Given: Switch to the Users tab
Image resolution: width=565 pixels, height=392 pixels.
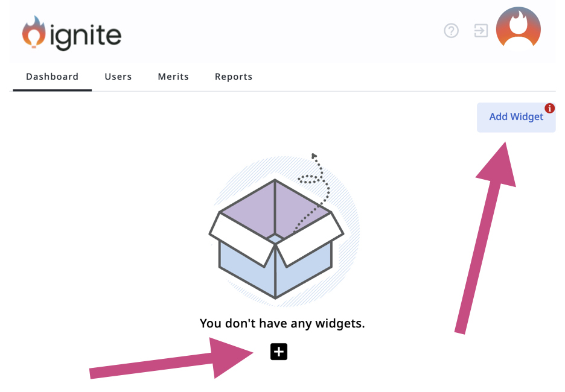Looking at the screenshot, I should coord(118,77).
